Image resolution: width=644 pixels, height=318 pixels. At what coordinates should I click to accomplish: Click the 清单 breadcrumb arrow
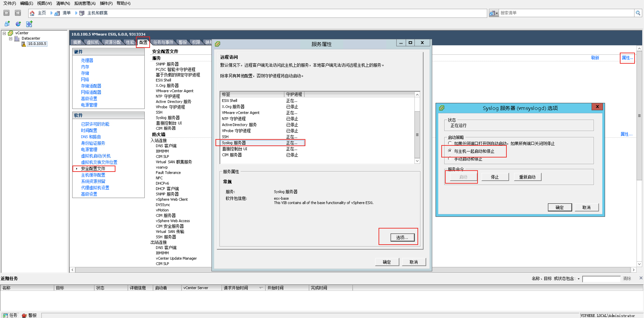pyautogui.click(x=51, y=13)
